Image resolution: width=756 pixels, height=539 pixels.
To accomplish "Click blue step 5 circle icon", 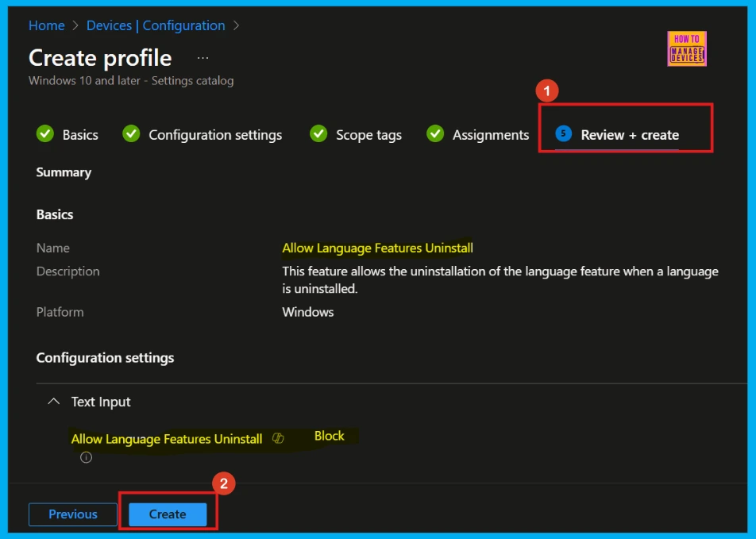I will pyautogui.click(x=563, y=133).
